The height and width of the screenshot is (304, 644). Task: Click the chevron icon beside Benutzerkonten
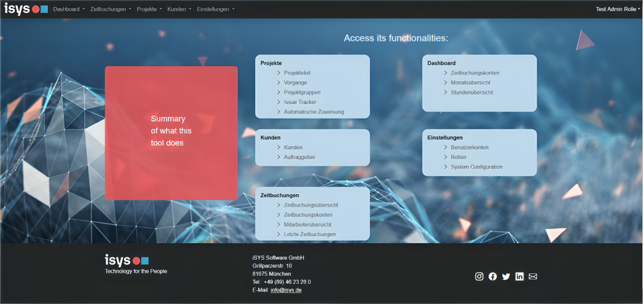(445, 148)
